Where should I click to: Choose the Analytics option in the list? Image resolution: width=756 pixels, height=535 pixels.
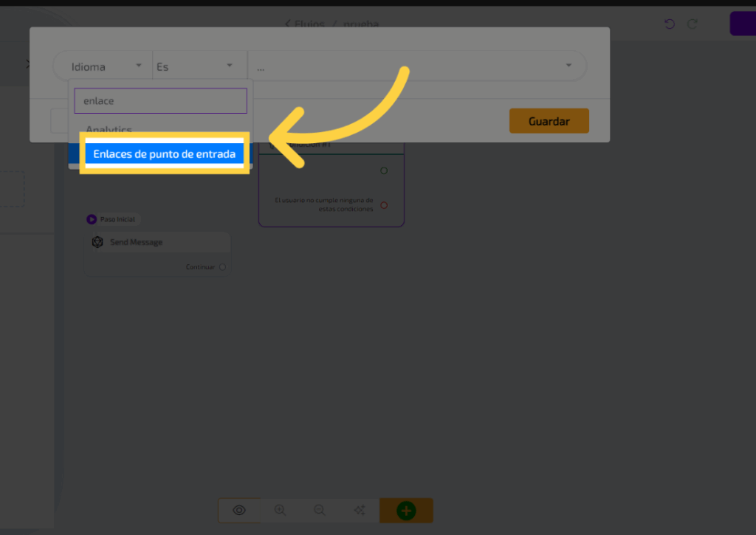point(109,131)
